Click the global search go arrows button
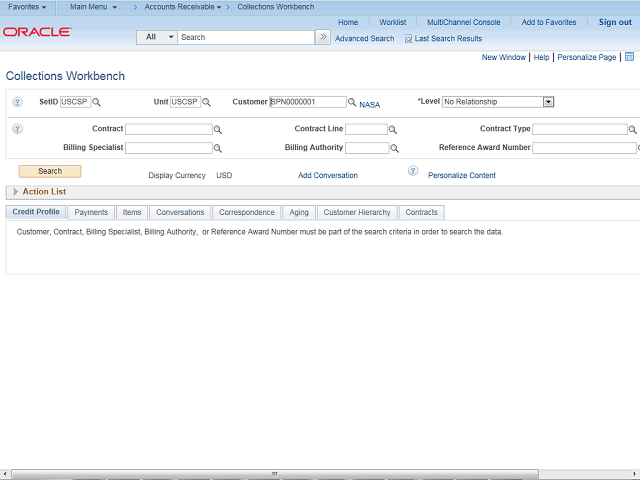This screenshot has height=480, width=640. [x=323, y=37]
